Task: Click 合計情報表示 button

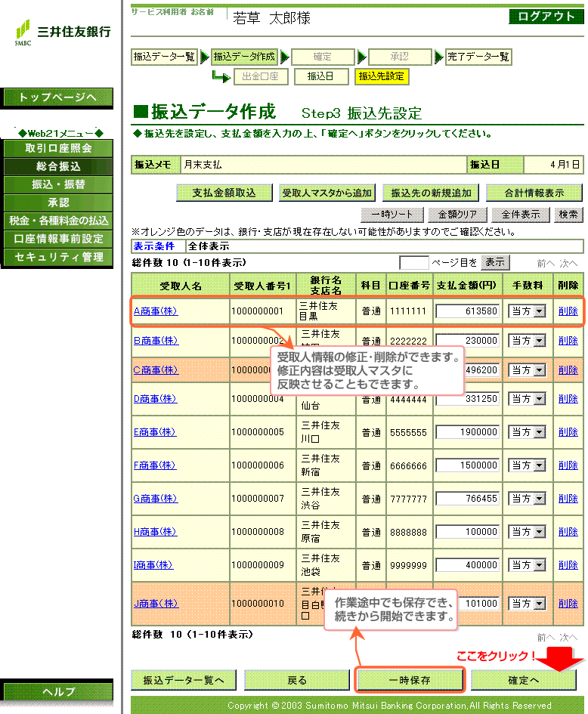Action: [534, 193]
